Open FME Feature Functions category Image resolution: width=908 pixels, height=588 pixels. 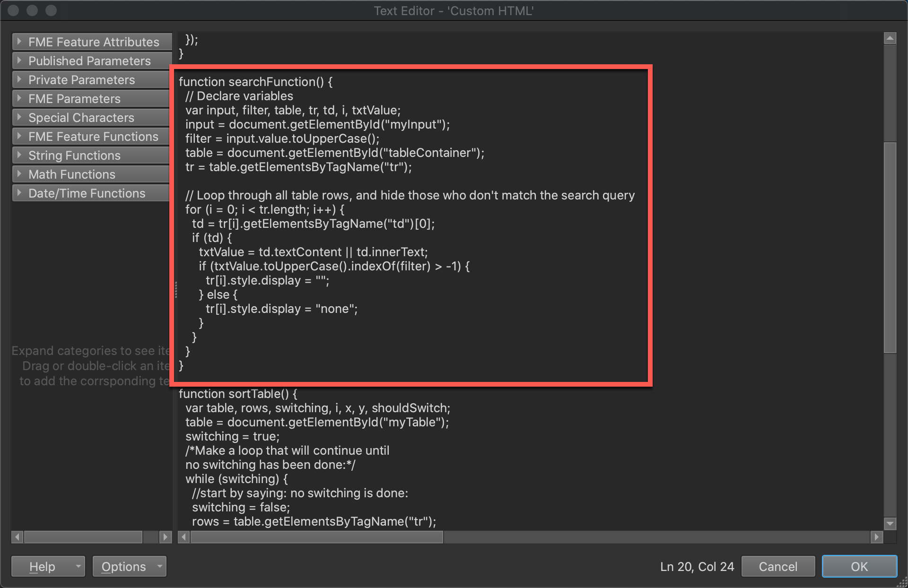coord(92,137)
